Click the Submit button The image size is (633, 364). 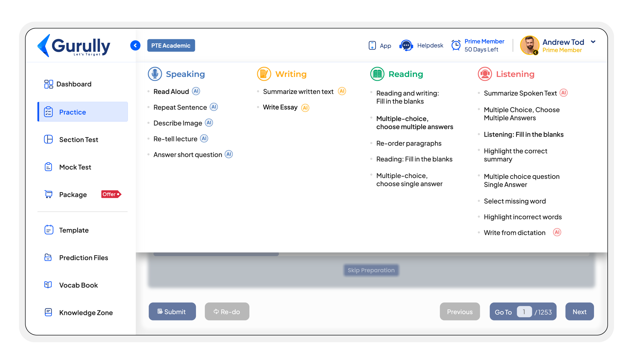coord(173,311)
